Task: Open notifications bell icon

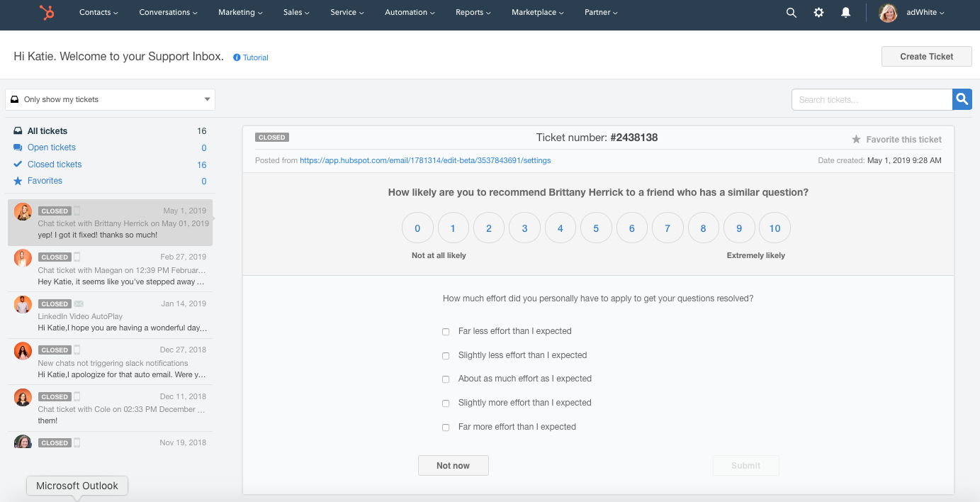Action: [x=845, y=13]
